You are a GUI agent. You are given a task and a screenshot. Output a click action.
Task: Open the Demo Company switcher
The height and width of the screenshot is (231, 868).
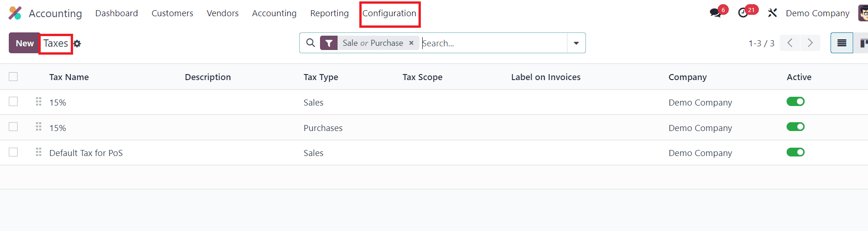tap(817, 13)
